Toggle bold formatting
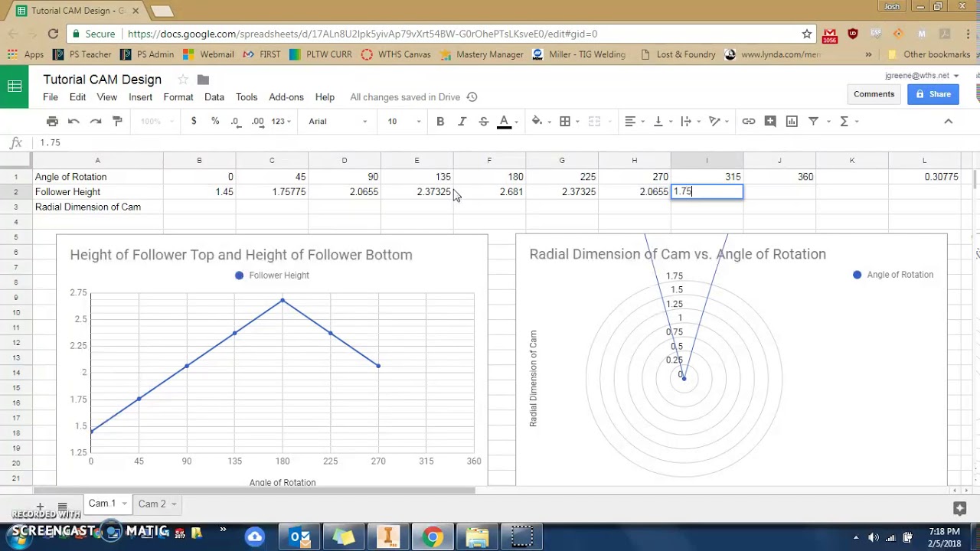The height and width of the screenshot is (551, 980). pos(440,121)
